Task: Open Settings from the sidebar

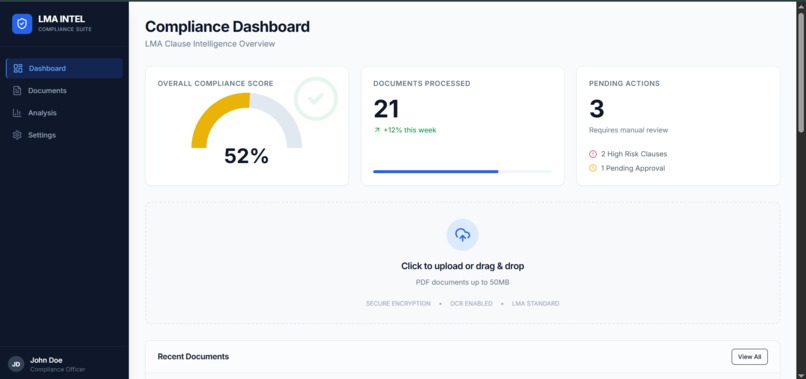Action: (x=64, y=135)
